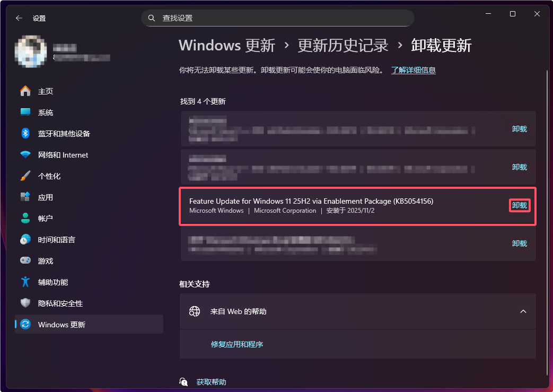This screenshot has height=392, width=553.
Task: Click the back arrow navigation icon
Action: (19, 18)
